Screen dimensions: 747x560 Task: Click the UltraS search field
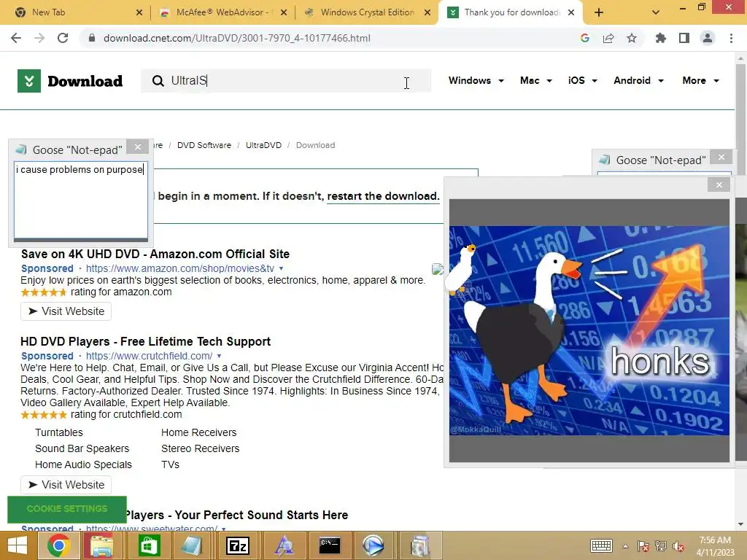click(x=286, y=81)
